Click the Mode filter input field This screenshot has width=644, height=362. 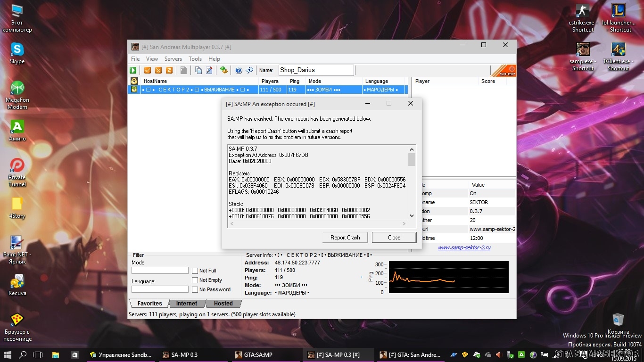[160, 271]
